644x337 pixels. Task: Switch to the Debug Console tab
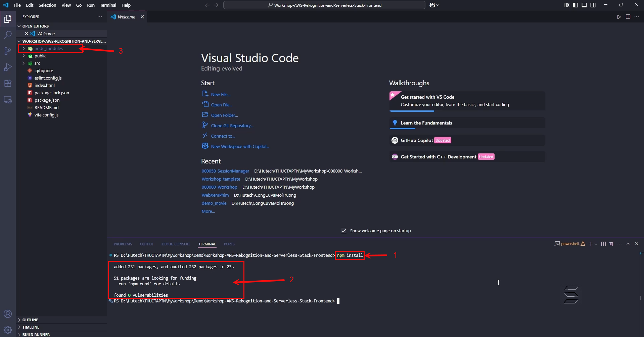pos(176,244)
